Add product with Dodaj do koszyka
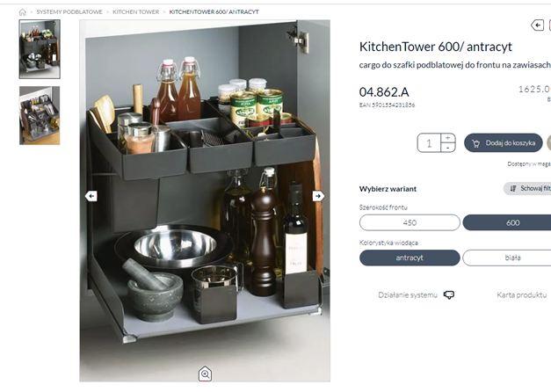This screenshot has height=392, width=551. [x=504, y=143]
